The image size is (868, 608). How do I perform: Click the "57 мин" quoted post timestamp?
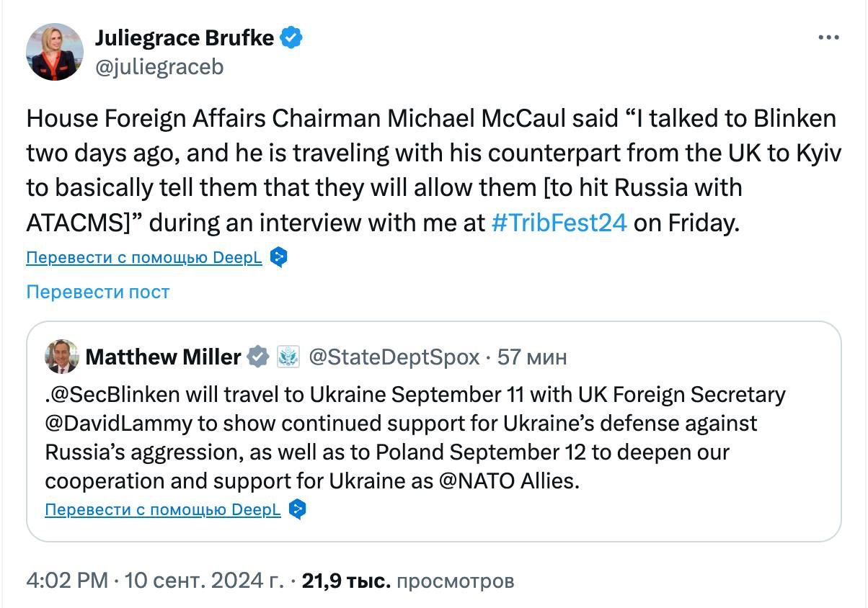[x=532, y=357]
